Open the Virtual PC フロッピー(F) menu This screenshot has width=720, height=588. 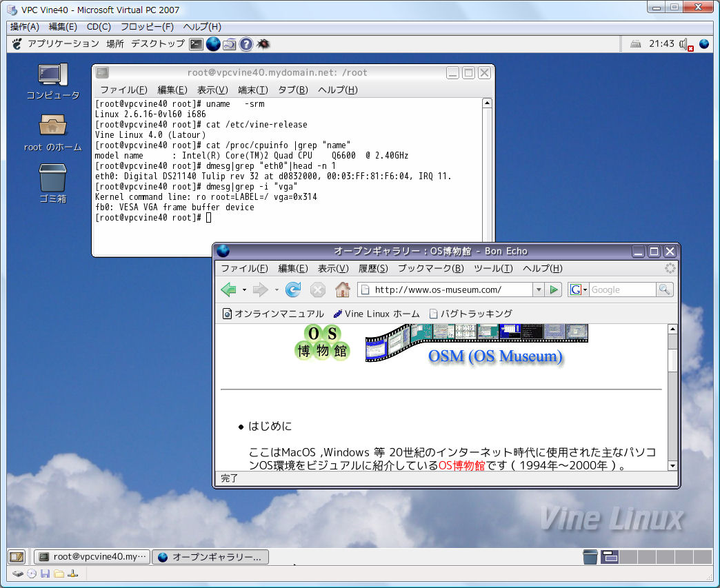click(x=147, y=27)
